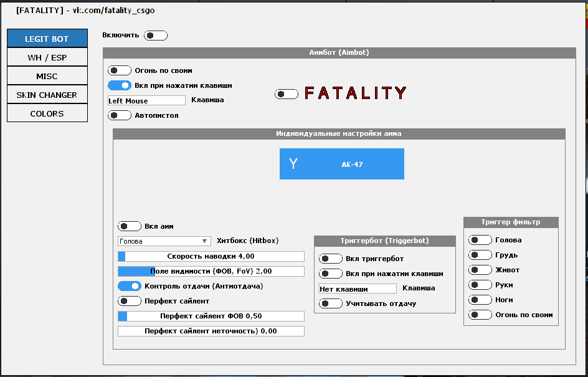Adjust the Скорость наводки slider
The image size is (588, 377).
click(x=211, y=256)
